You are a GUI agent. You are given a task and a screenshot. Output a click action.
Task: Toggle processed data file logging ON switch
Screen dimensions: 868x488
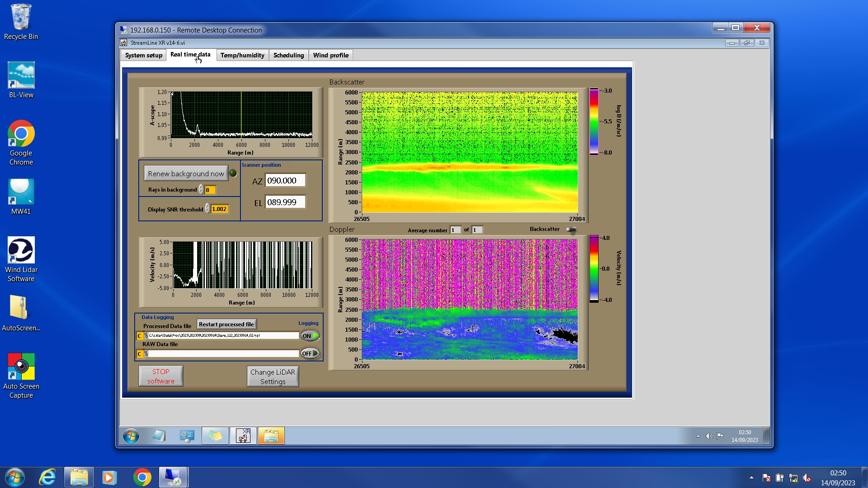tap(310, 336)
